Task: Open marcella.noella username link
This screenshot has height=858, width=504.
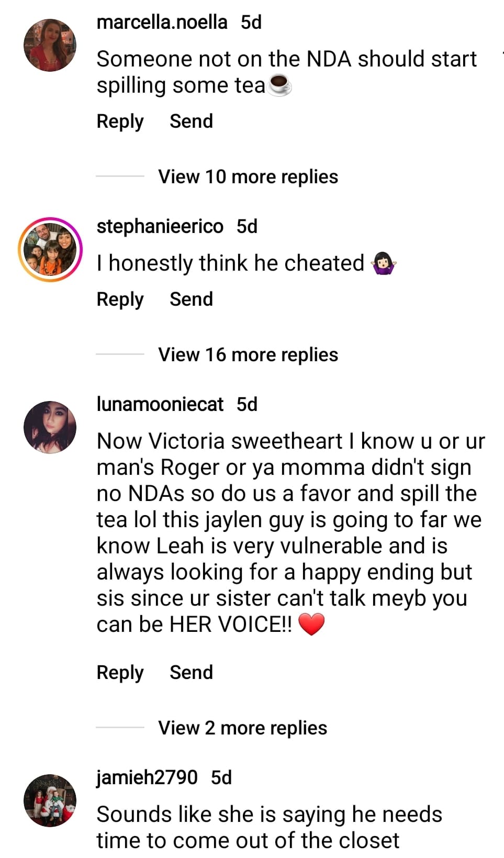Action: 162,23
